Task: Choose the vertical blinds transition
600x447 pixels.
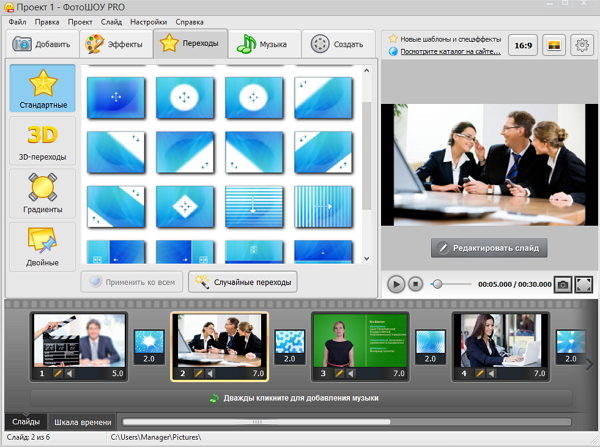Action: [323, 207]
